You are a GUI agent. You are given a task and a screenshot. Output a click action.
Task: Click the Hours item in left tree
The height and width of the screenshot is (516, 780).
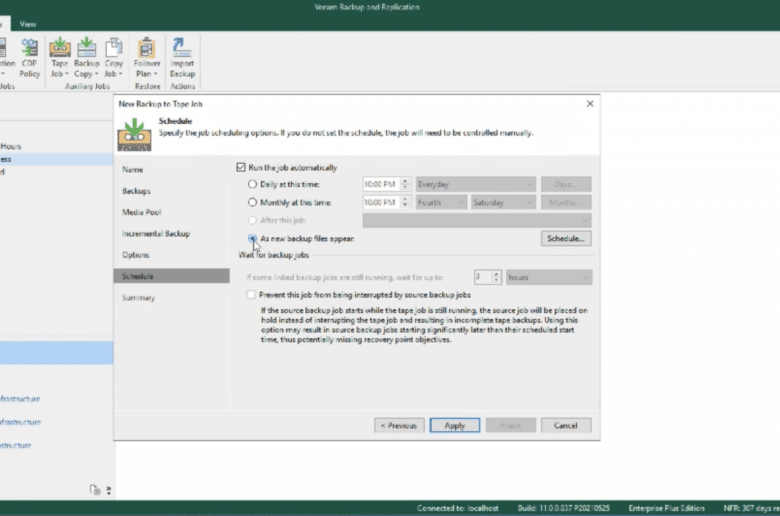pos(11,146)
